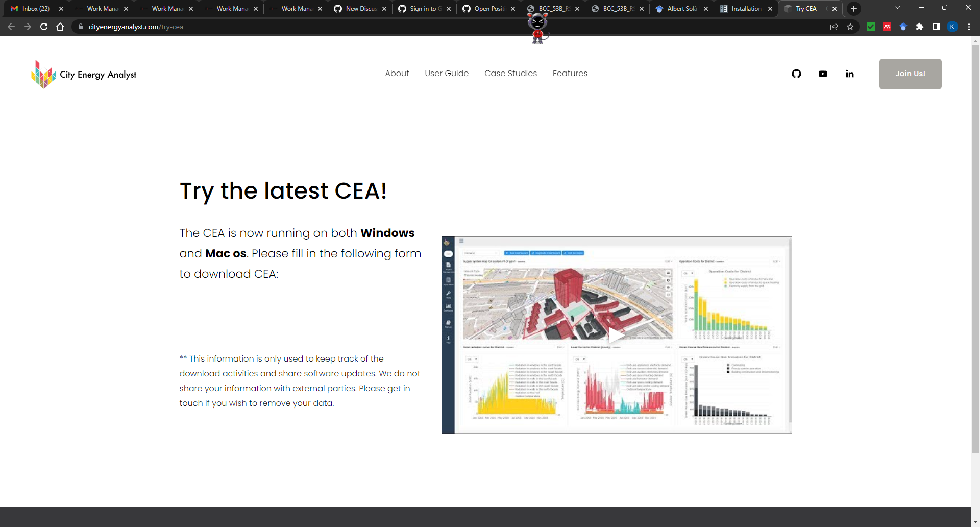This screenshot has width=980, height=527.
Task: Open Chrome three-dot menu
Action: pos(969,27)
